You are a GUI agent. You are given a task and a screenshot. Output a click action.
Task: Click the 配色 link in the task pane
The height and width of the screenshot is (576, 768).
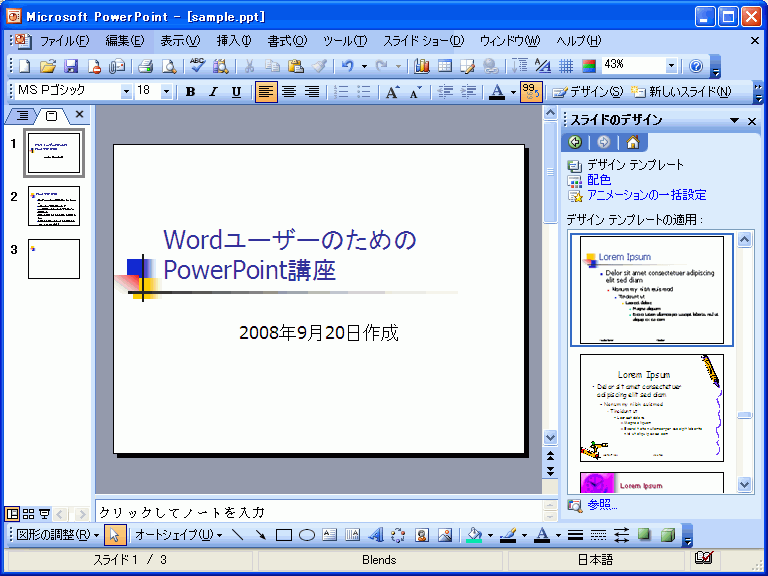(598, 180)
